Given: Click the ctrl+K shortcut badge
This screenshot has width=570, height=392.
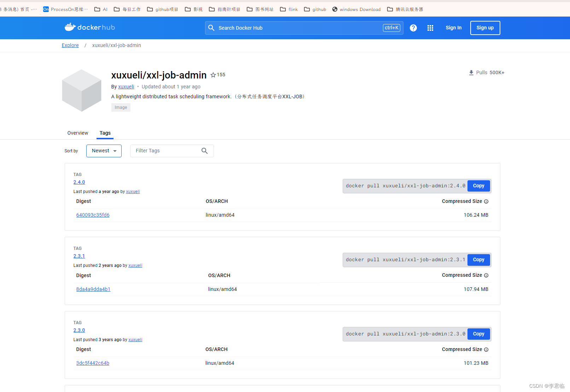Looking at the screenshot, I should (391, 28).
